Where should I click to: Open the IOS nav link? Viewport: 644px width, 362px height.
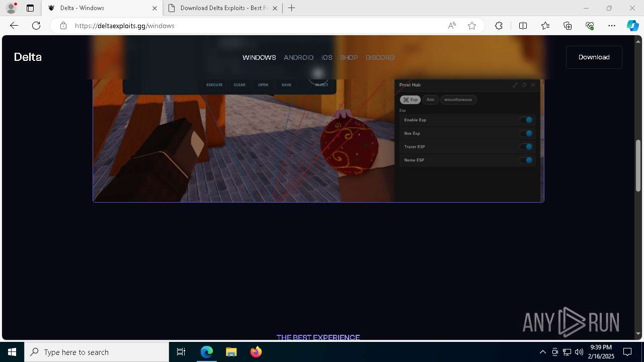[x=327, y=57]
